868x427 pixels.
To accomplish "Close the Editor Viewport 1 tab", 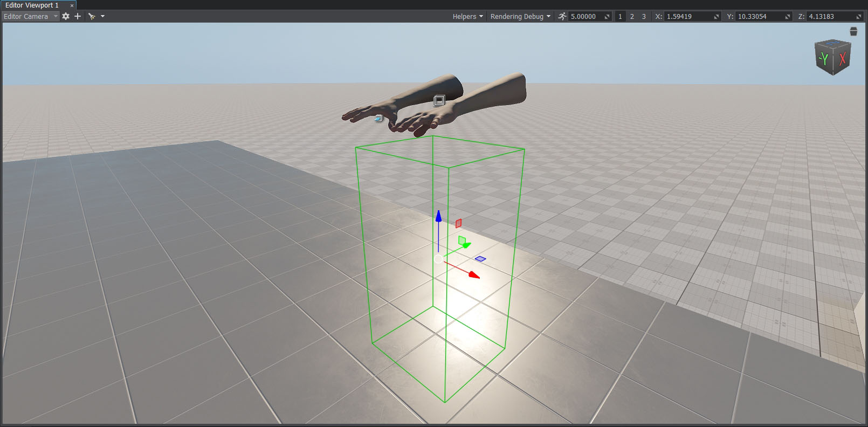I will (72, 5).
